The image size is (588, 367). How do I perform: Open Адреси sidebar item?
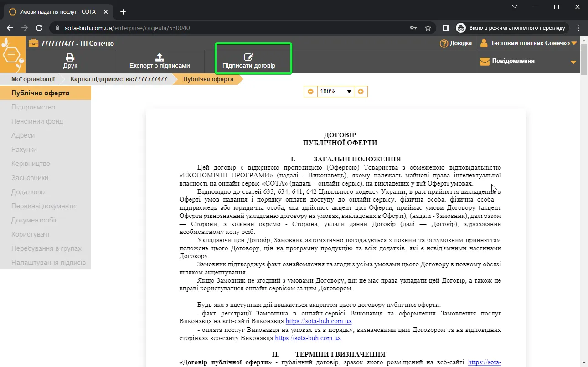pyautogui.click(x=46, y=135)
